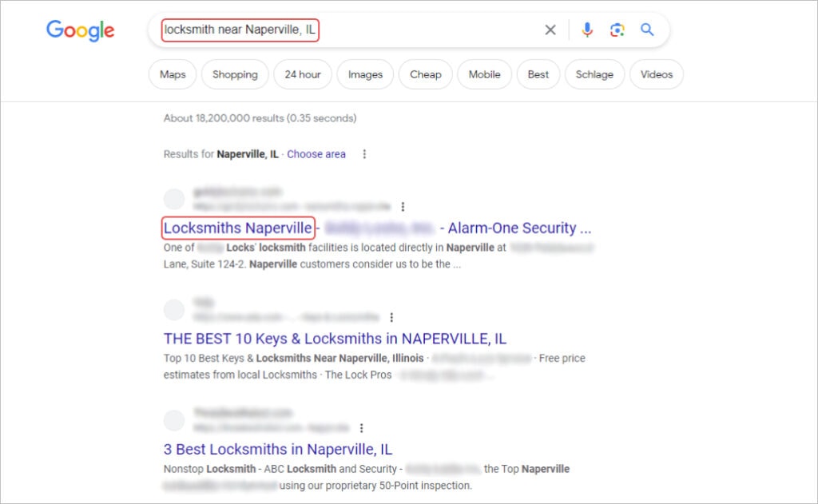The width and height of the screenshot is (818, 504).
Task: Click the Google logo
Action: click(x=80, y=30)
